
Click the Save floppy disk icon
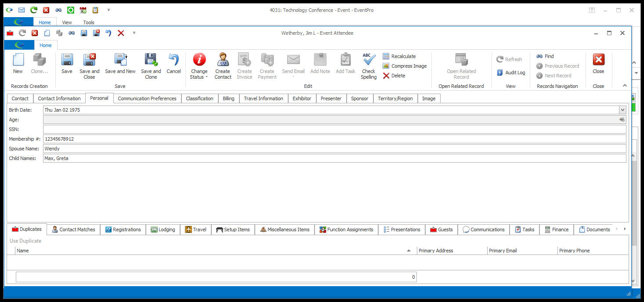67,60
